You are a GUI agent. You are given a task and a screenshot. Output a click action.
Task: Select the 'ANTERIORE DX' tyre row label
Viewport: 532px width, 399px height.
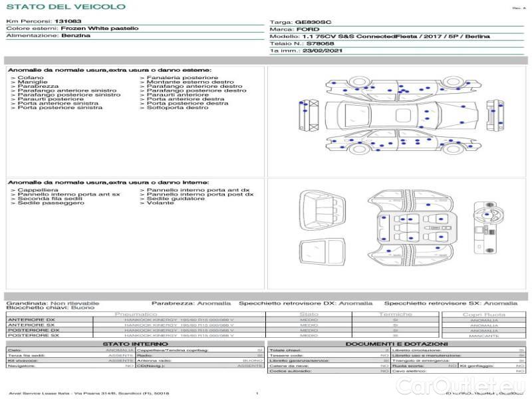[31, 320]
